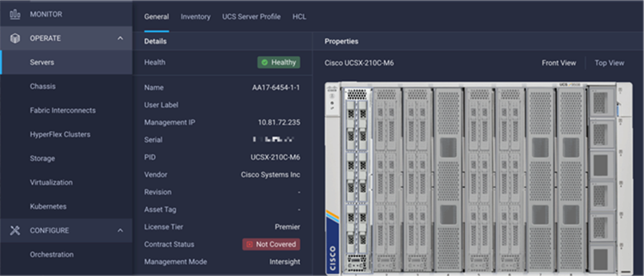The width and height of the screenshot is (644, 276).
Task: Click the Operate cube icon
Action: pyautogui.click(x=15, y=38)
